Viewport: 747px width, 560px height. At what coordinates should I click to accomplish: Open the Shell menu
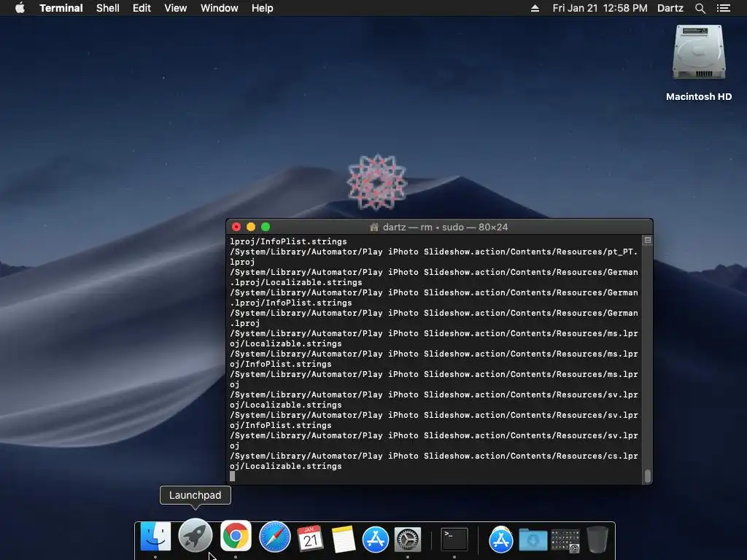point(108,8)
